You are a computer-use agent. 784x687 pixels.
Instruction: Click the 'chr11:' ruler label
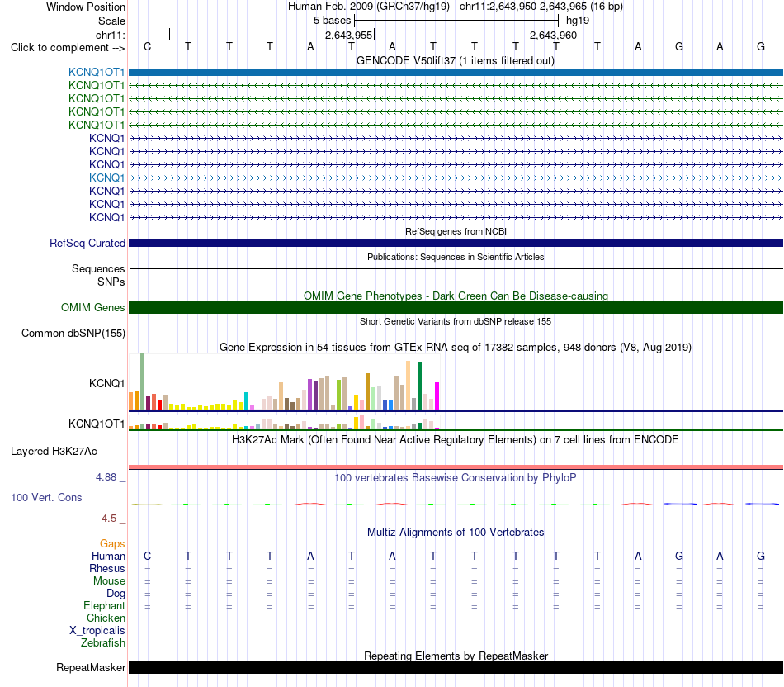[111, 35]
